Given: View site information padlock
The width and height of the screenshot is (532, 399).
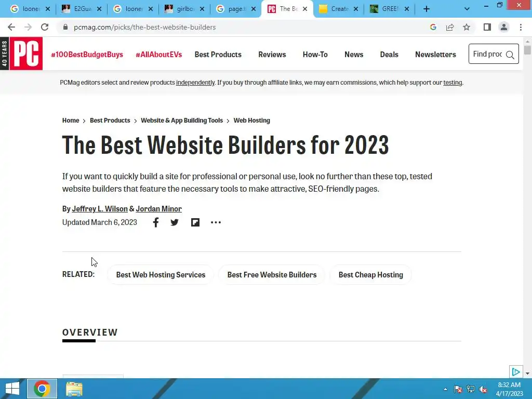Looking at the screenshot, I should [x=65, y=27].
